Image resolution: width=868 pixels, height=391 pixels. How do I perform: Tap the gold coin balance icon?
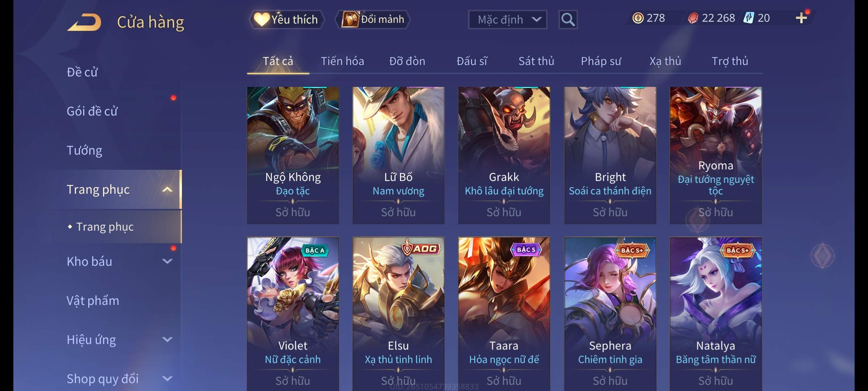tap(638, 18)
